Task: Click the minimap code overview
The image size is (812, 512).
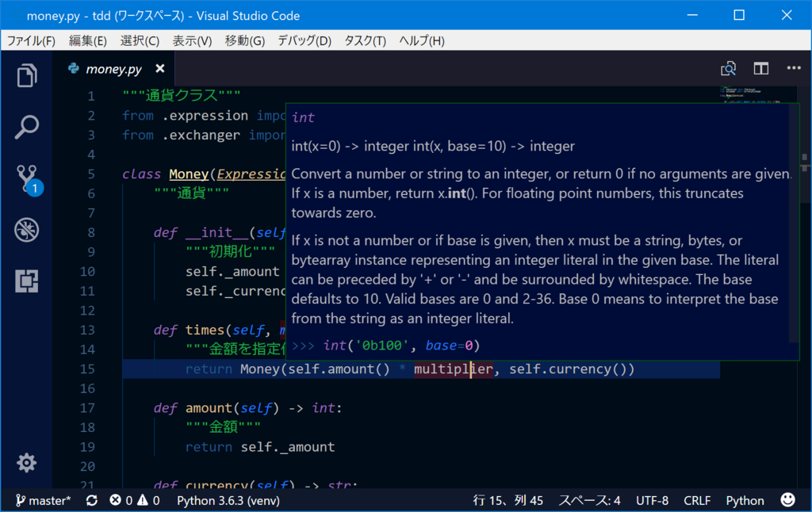Action: click(750, 96)
